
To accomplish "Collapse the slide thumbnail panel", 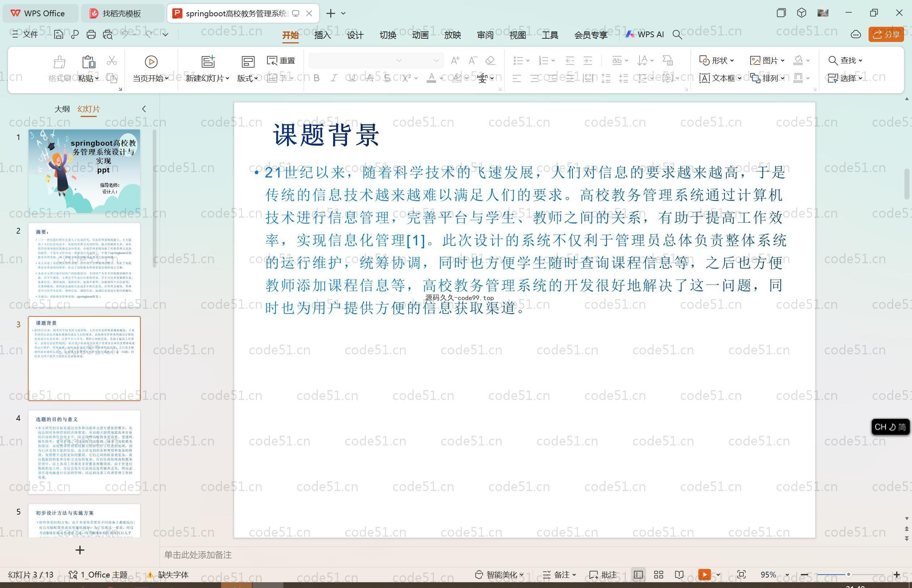I will [x=144, y=109].
